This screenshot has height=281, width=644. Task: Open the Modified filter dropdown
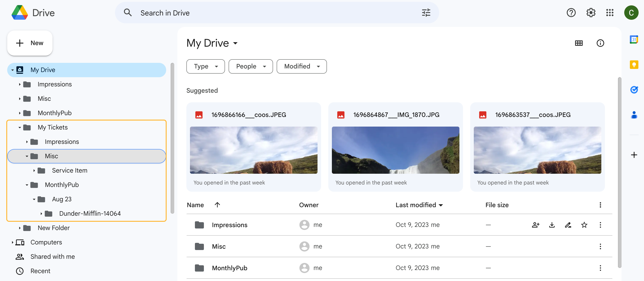coord(301,66)
